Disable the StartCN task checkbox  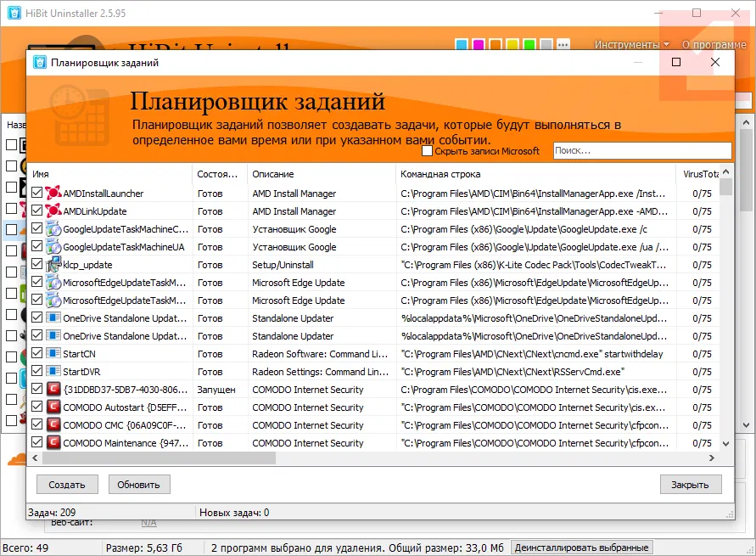(x=36, y=353)
